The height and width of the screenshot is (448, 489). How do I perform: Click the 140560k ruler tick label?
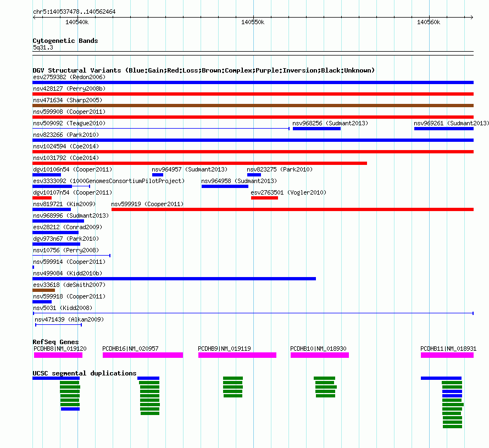point(429,22)
